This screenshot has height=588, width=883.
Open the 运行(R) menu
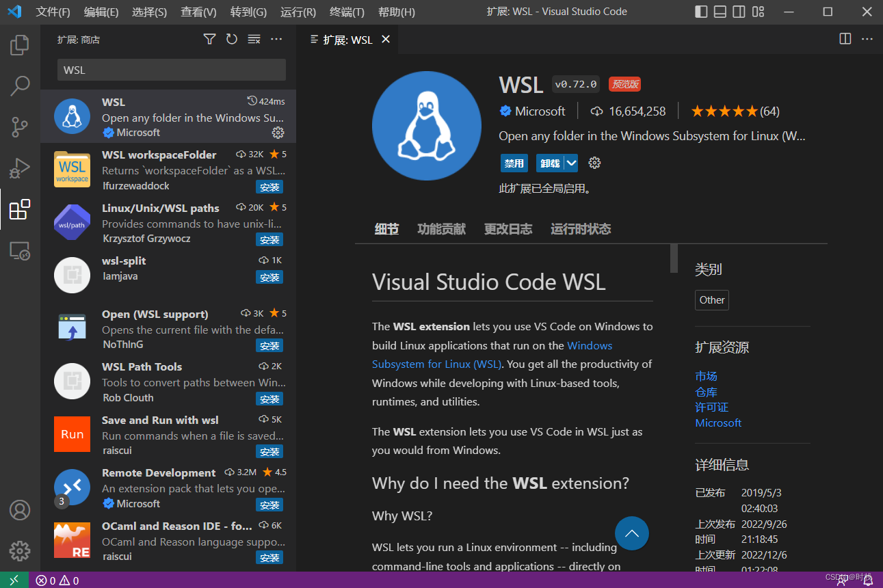(298, 12)
